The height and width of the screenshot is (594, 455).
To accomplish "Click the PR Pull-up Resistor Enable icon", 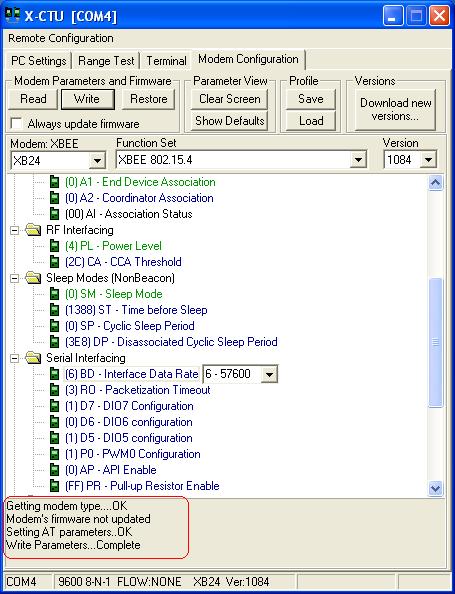I will (55, 486).
